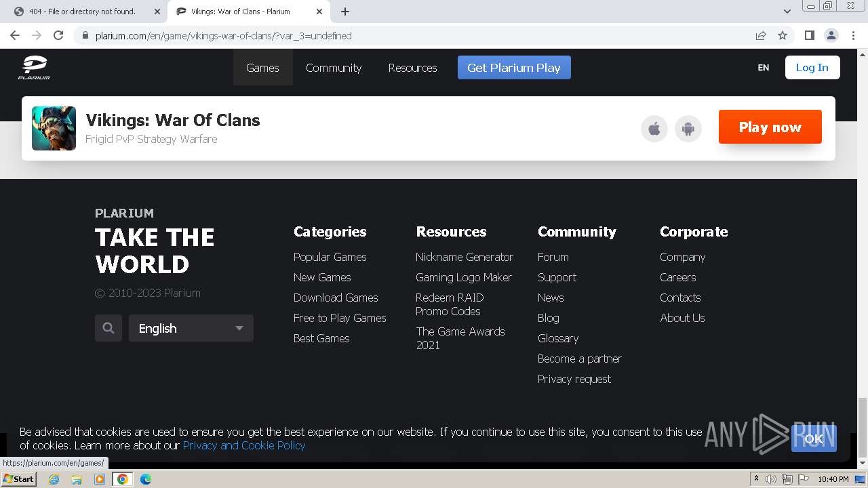868x488 pixels.
Task: Open the Nickname Generator link
Action: [465, 257]
